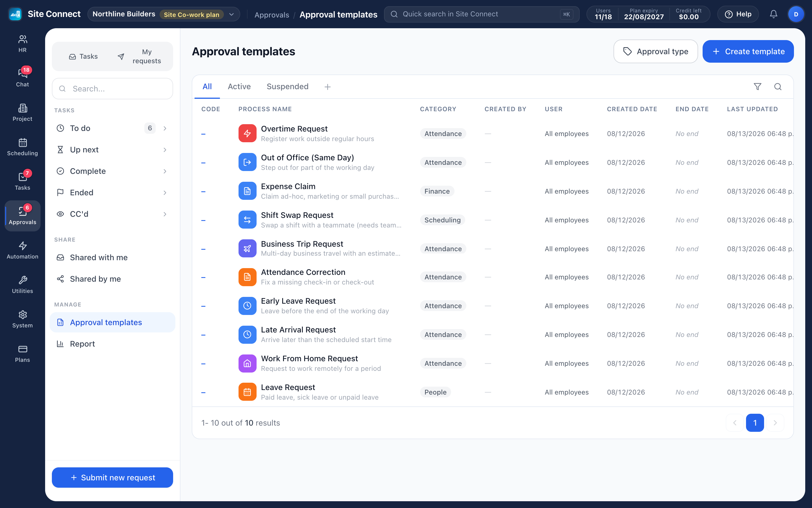Click Expense Claim document icon
Image resolution: width=812 pixels, height=508 pixels.
coord(247,191)
